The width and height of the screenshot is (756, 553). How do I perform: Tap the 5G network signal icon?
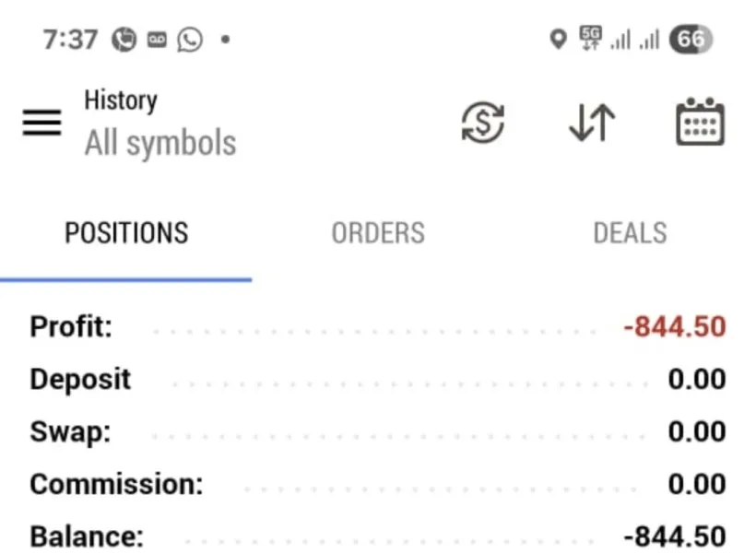click(x=590, y=39)
